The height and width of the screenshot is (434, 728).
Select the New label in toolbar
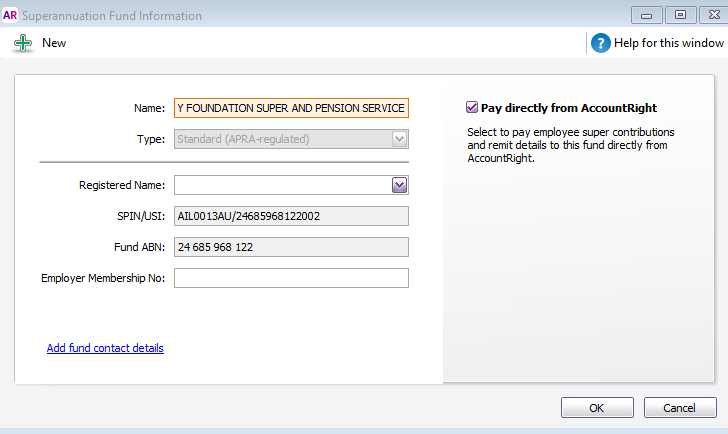coord(54,43)
